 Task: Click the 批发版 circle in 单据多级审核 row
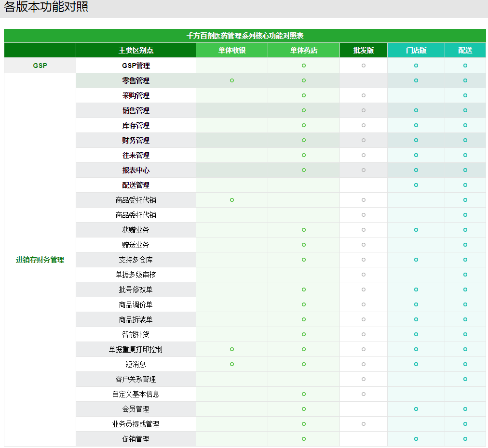364,275
